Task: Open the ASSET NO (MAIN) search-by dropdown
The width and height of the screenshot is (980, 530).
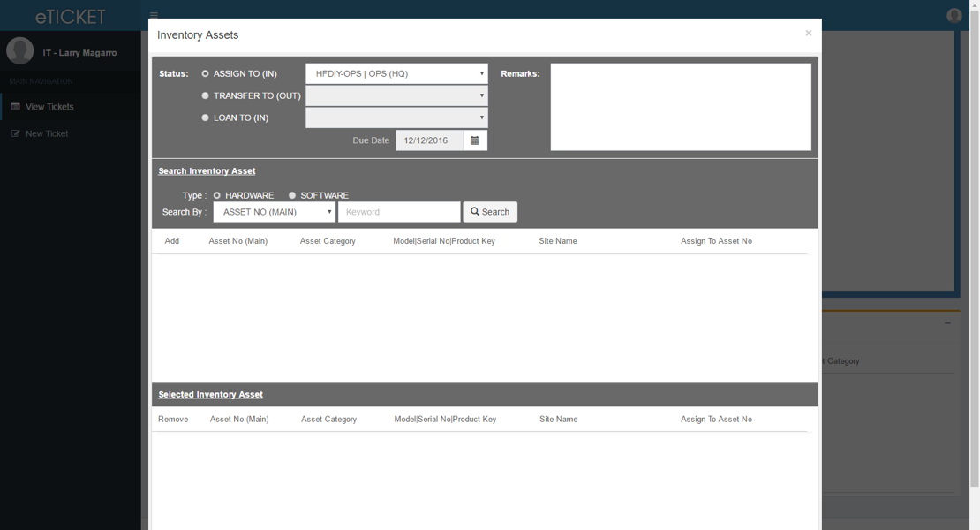Action: click(274, 211)
